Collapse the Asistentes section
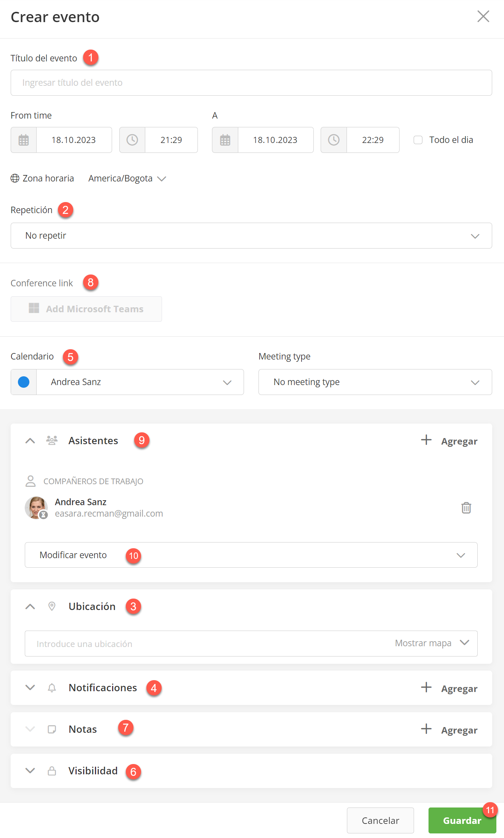Image resolution: width=504 pixels, height=838 pixels. [30, 441]
